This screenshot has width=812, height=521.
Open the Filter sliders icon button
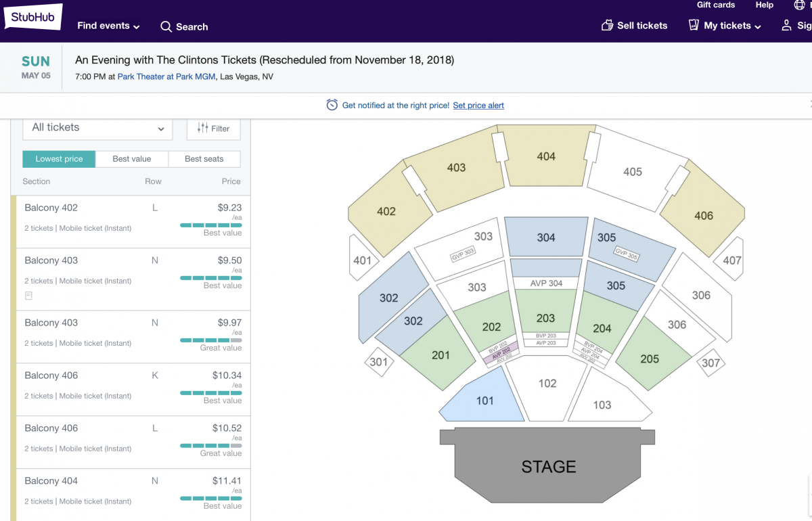(213, 128)
